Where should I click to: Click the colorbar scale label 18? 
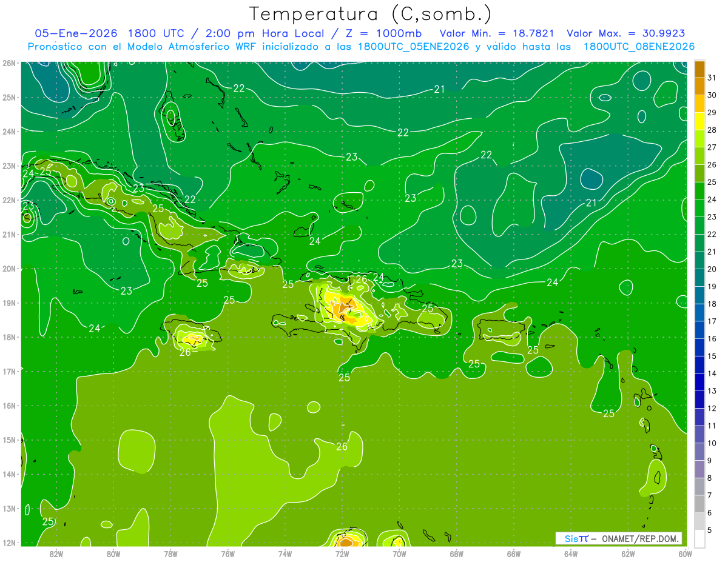pyautogui.click(x=712, y=304)
